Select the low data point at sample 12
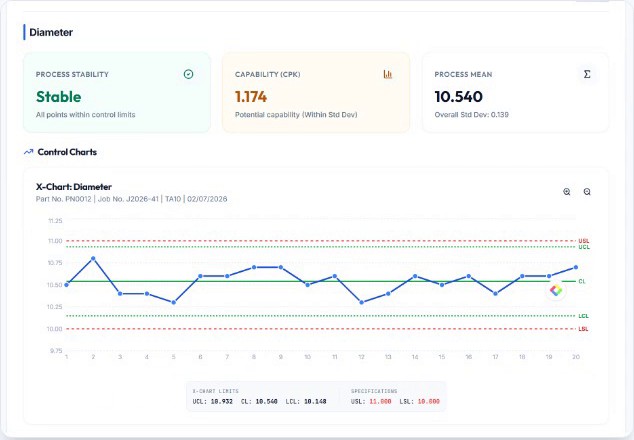 click(x=361, y=302)
